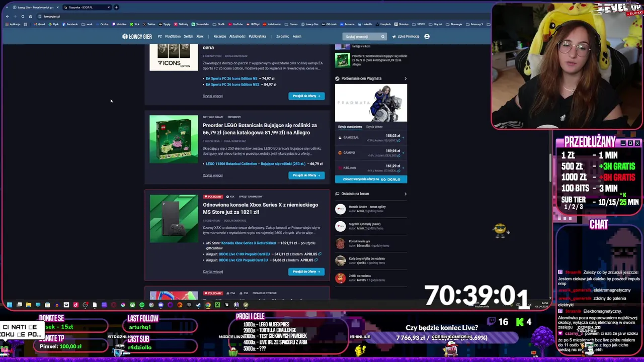
Task: Open the K4G.com price offer row
Action: click(x=371, y=168)
